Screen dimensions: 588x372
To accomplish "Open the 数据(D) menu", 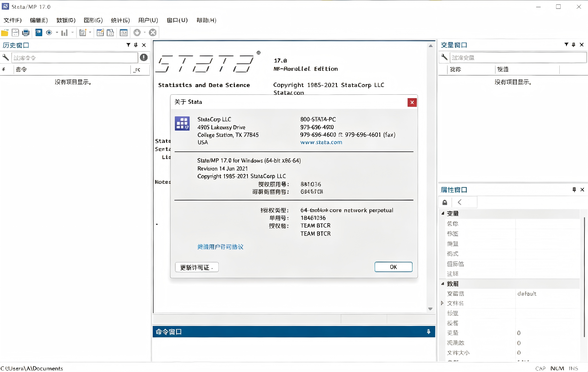I will 66,20.
